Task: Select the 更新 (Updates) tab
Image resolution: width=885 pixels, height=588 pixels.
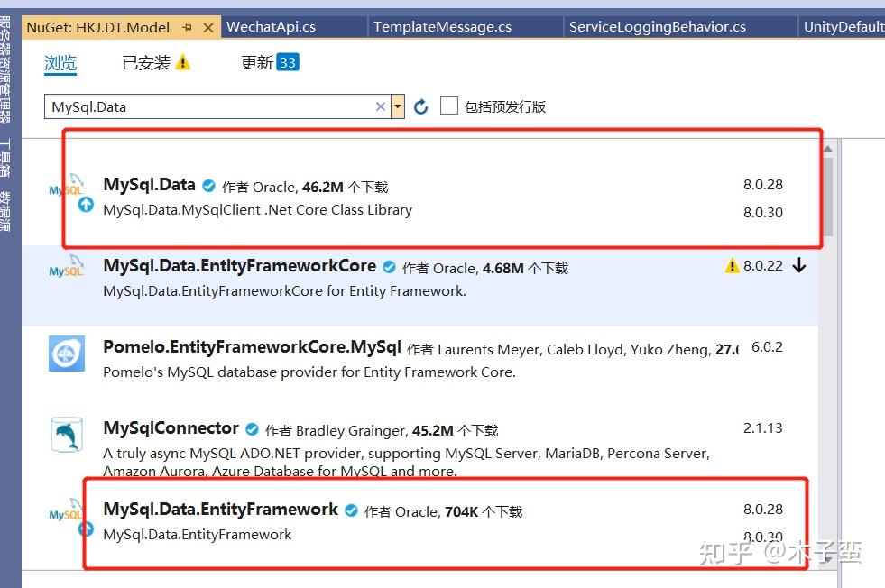Action: click(257, 62)
